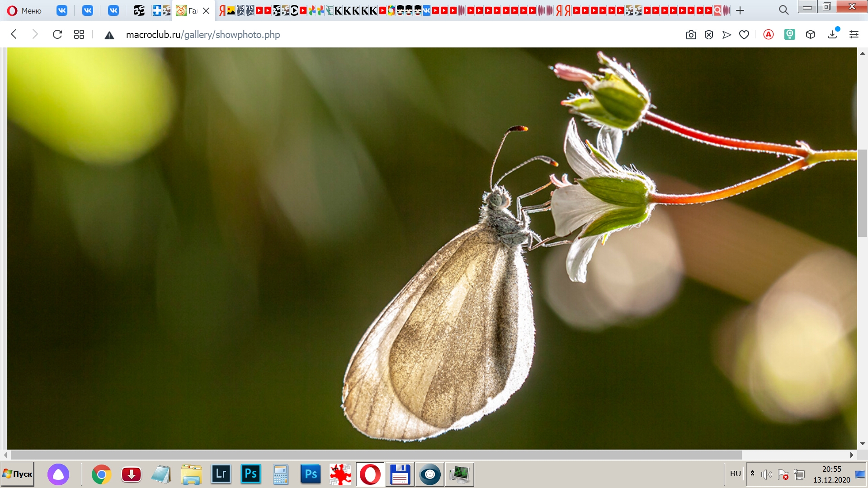
Task: Click the red Adblock extension icon
Action: 769,34
